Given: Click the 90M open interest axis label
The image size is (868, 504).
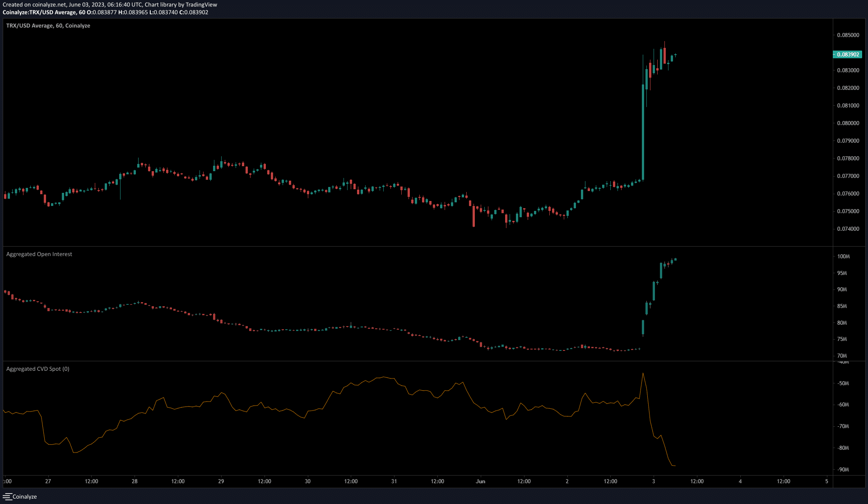Looking at the screenshot, I should click(x=842, y=289).
